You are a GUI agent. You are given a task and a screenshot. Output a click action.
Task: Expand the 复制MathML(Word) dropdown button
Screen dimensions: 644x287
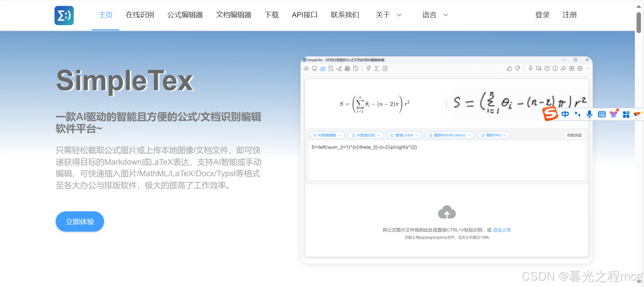(x=450, y=135)
